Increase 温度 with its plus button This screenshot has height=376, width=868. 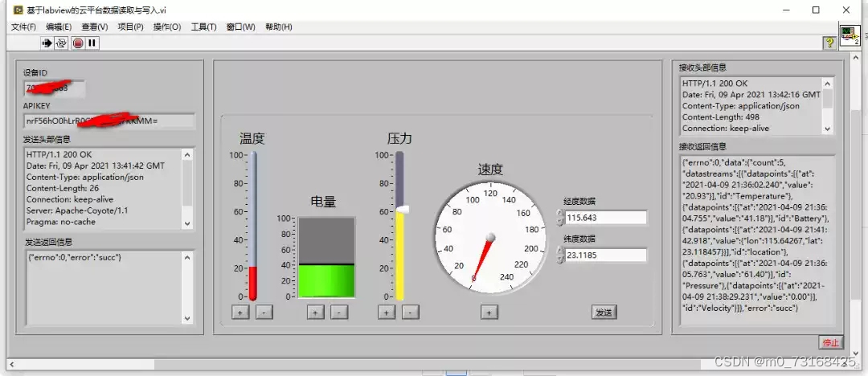[x=240, y=313]
